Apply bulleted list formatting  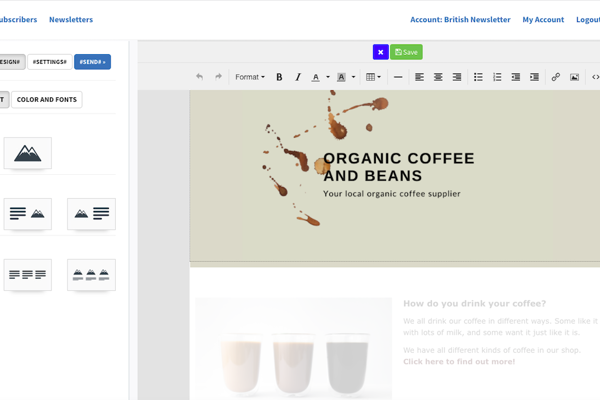pos(478,77)
